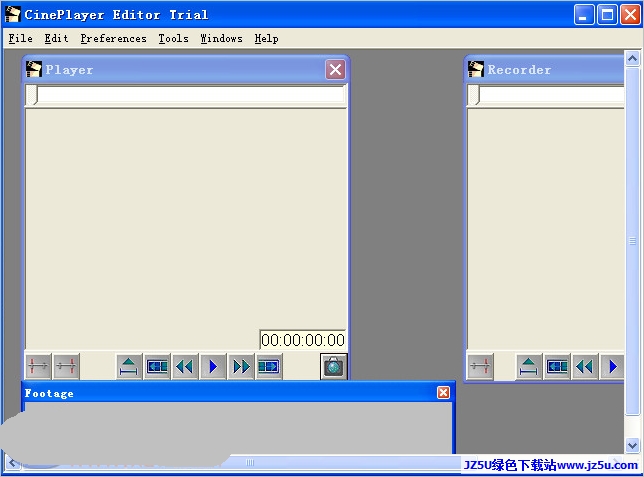Open the Help menu

point(266,39)
